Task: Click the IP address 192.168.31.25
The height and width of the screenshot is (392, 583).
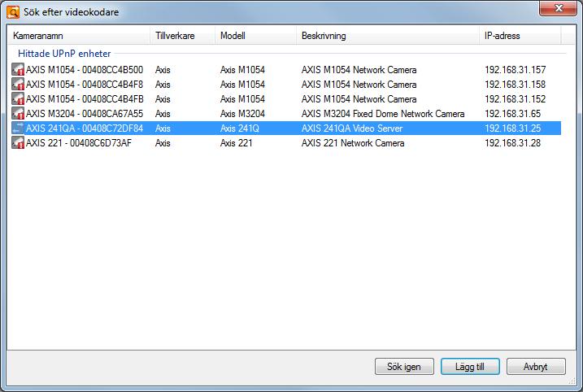Action: [512, 128]
